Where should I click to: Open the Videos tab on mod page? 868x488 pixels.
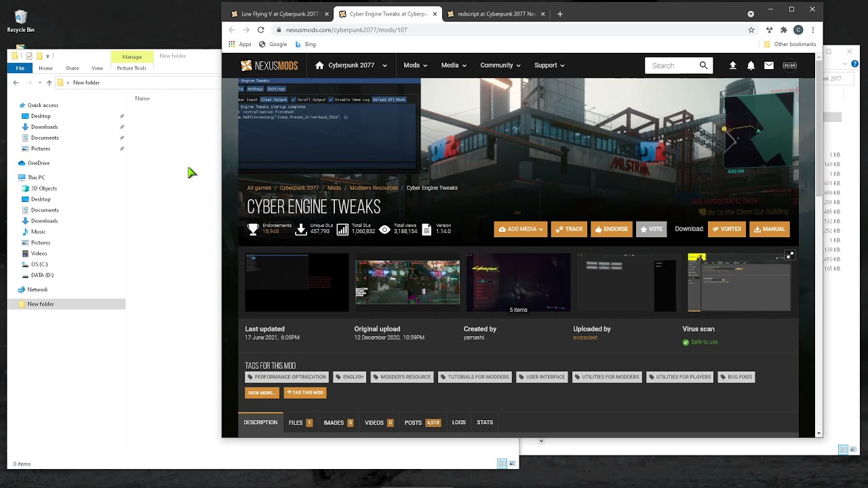[x=379, y=422]
